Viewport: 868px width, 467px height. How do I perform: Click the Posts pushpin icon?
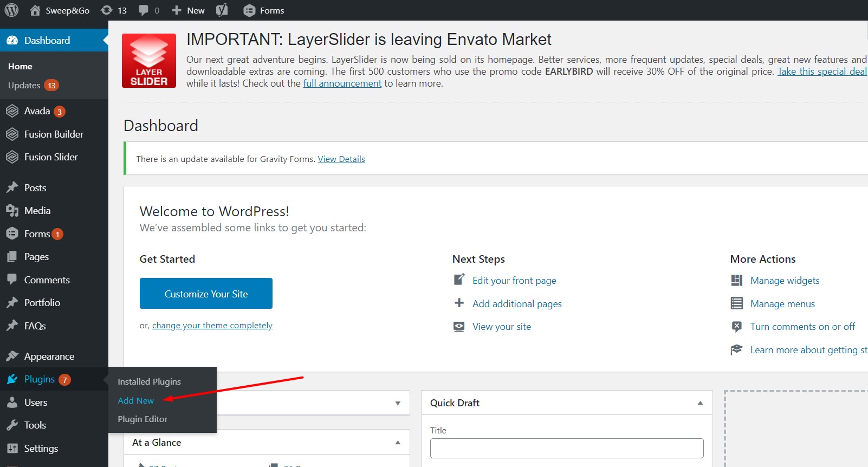point(12,187)
